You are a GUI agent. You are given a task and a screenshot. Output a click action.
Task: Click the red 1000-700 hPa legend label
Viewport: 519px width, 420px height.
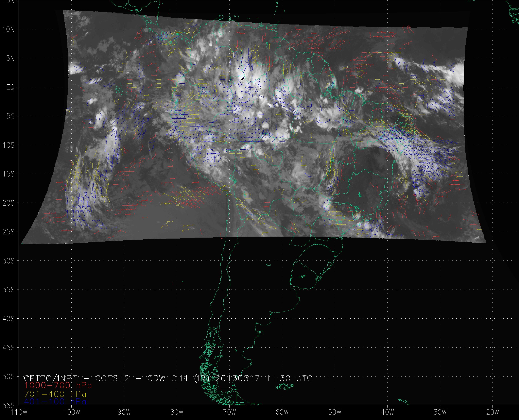58,385
